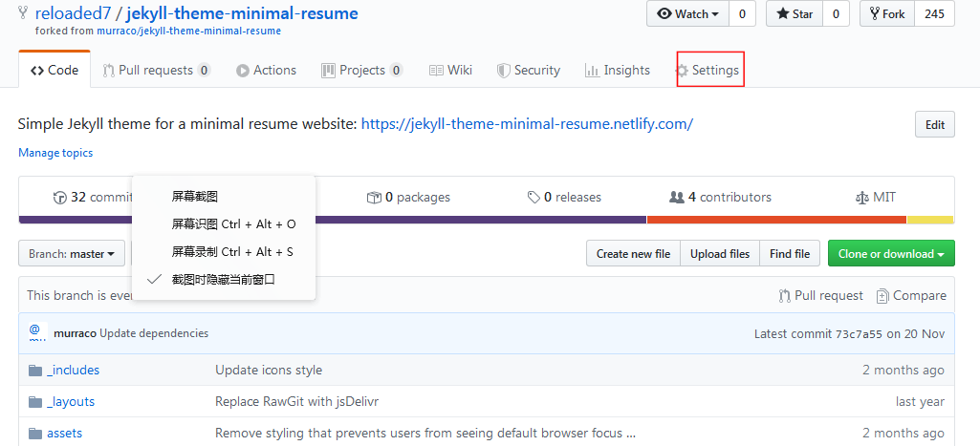Click the code brackets icon in the Code tab
980x446 pixels.
pos(37,71)
